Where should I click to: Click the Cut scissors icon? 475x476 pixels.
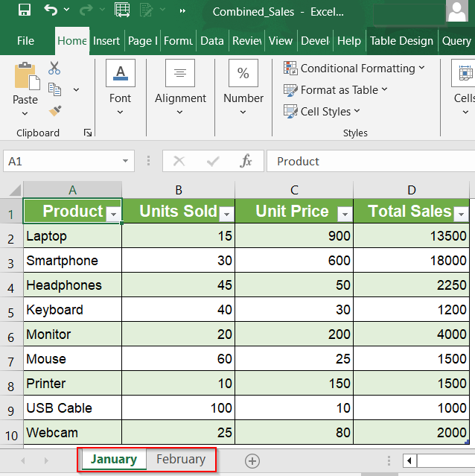coord(54,68)
